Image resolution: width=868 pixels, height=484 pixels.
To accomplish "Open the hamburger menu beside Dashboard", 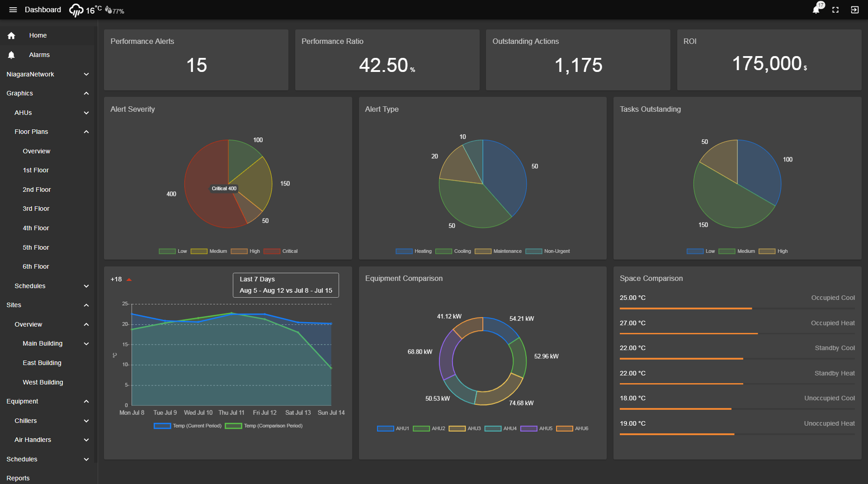I will tap(13, 9).
